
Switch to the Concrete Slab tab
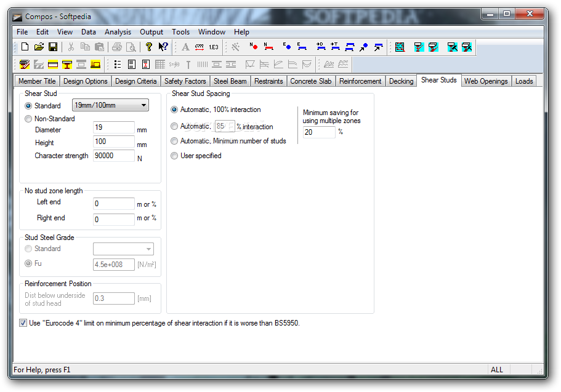(x=310, y=81)
